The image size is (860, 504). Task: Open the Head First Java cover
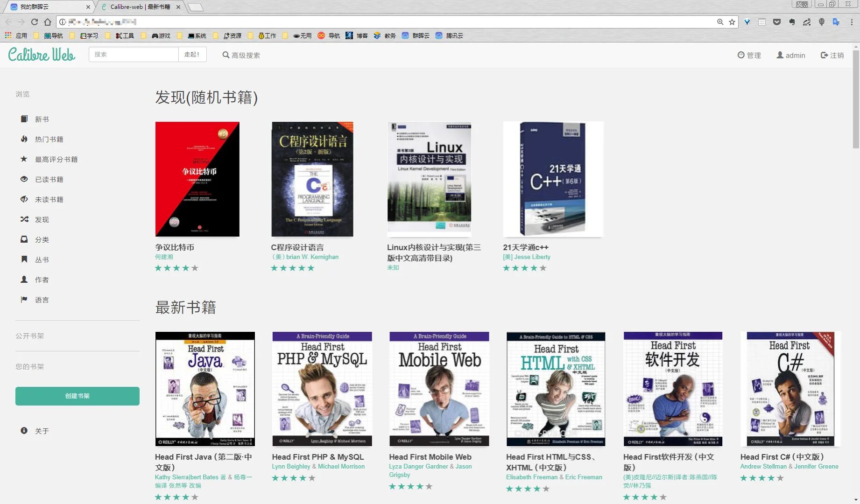coord(205,389)
